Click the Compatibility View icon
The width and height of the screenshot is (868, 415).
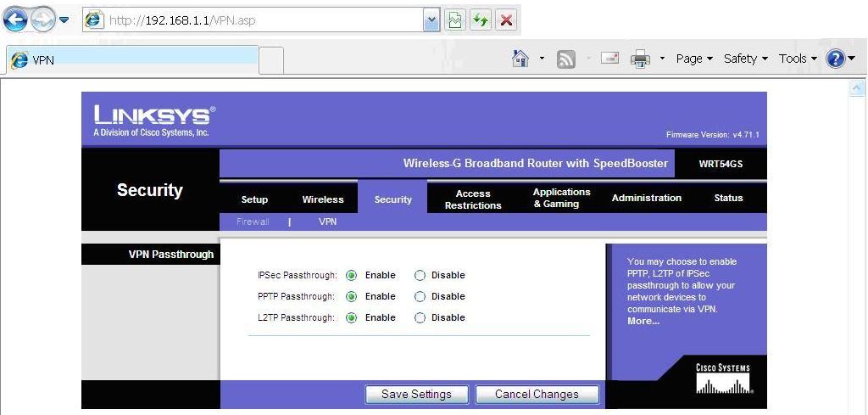coord(454,21)
